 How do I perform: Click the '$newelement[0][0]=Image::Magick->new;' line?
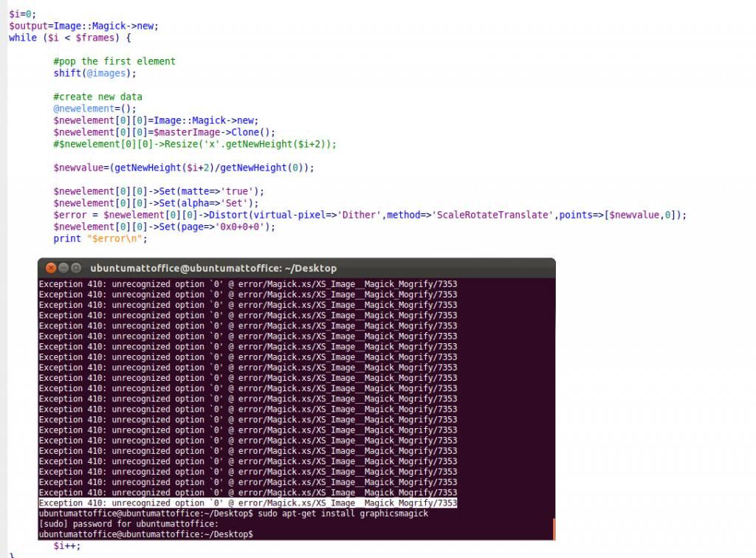point(157,120)
